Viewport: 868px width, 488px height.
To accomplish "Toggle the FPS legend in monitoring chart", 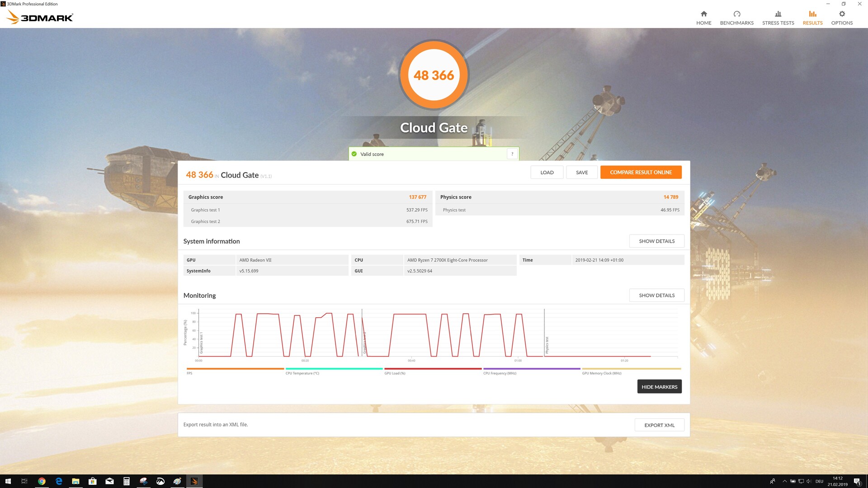I will pos(235,371).
